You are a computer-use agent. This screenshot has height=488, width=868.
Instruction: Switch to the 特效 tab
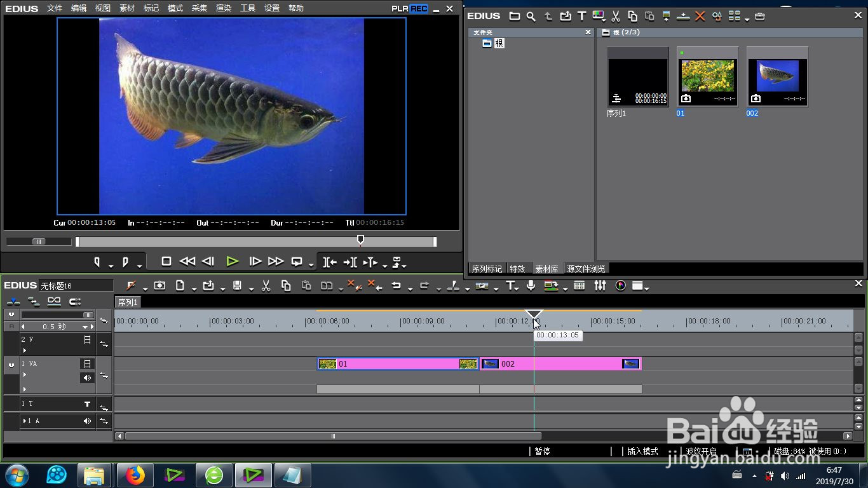click(518, 269)
